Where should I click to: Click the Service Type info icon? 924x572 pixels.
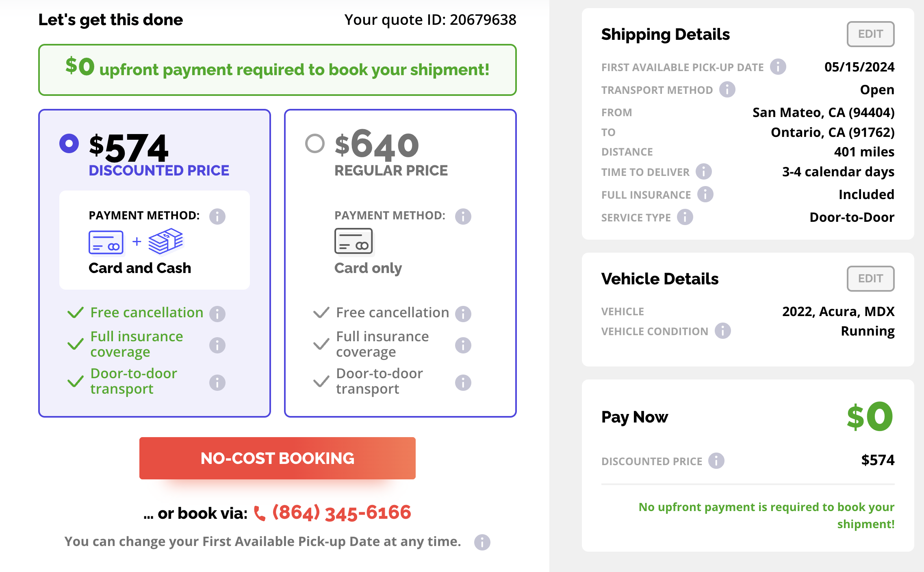coord(685,217)
